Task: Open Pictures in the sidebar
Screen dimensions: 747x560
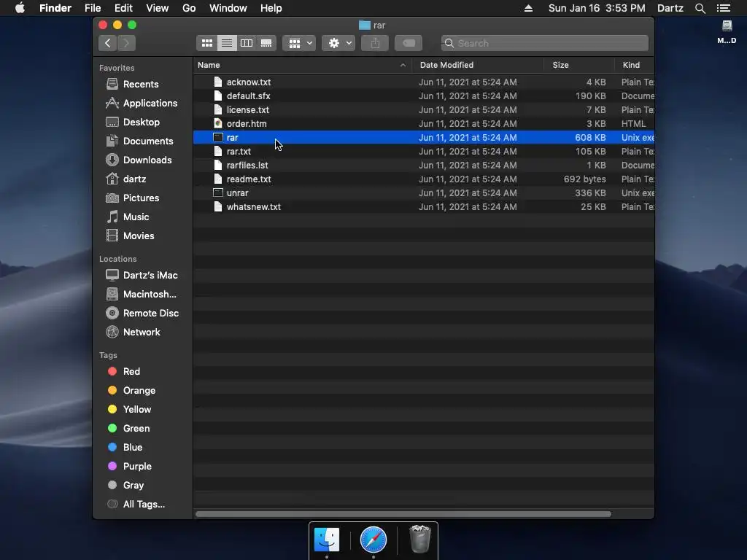Action: tap(141, 198)
